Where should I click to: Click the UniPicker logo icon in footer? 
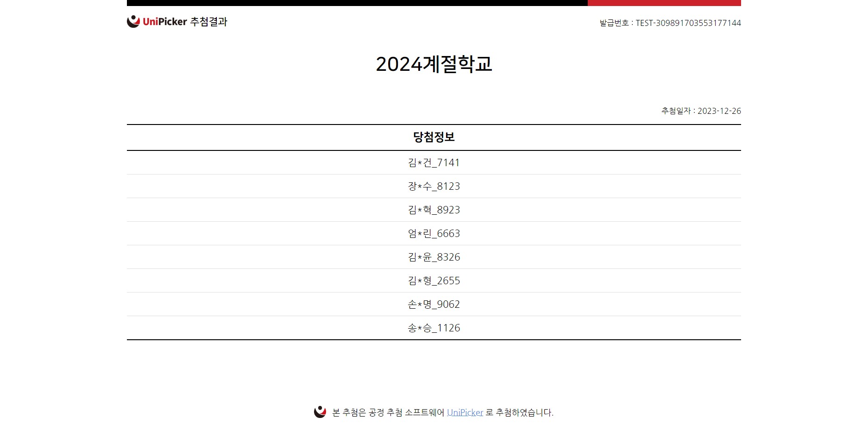tap(320, 412)
